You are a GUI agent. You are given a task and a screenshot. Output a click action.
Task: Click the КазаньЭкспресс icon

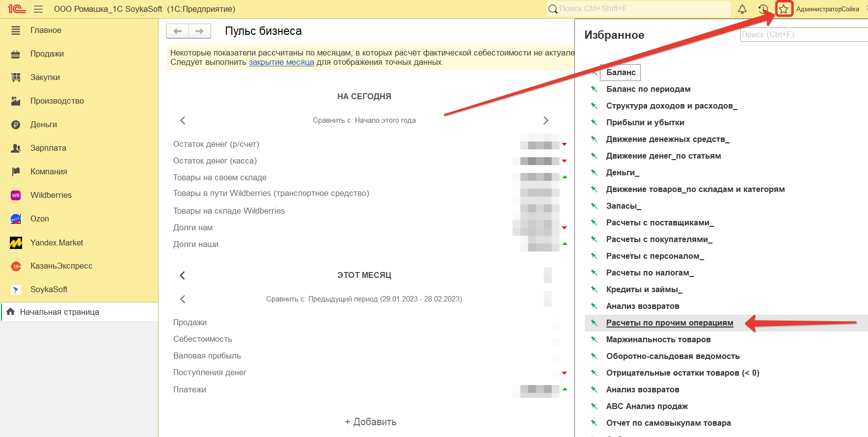[x=16, y=266]
